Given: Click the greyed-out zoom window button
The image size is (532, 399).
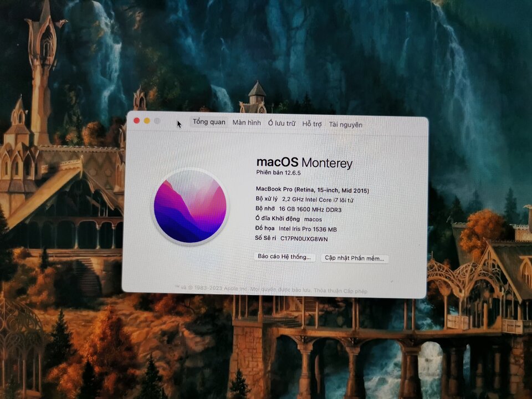Looking at the screenshot, I should click(x=157, y=121).
